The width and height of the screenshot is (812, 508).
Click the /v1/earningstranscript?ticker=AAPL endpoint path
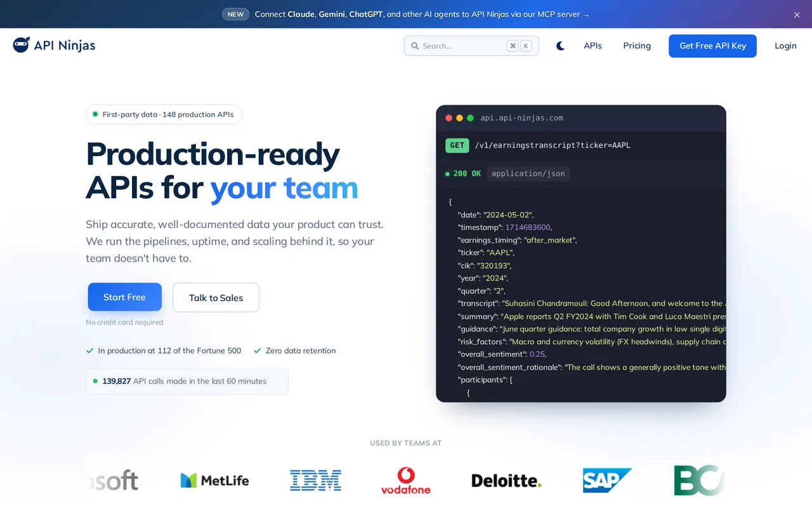(553, 145)
